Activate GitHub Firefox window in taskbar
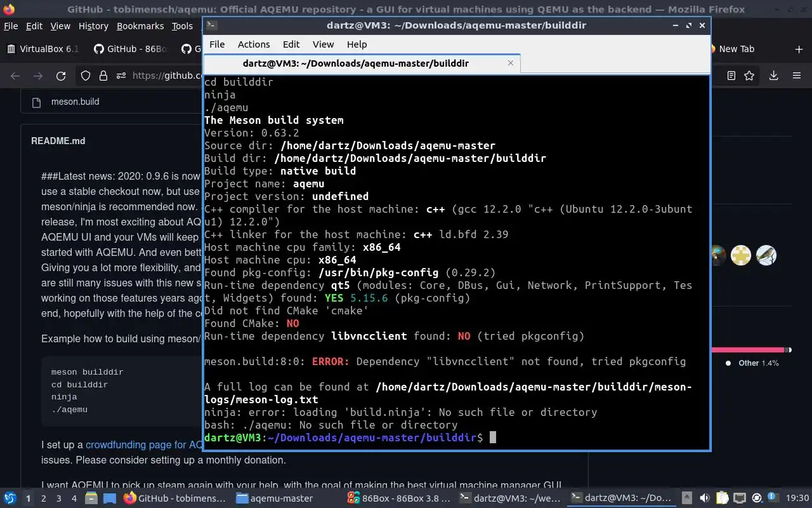Image resolution: width=812 pixels, height=508 pixels. click(x=175, y=498)
